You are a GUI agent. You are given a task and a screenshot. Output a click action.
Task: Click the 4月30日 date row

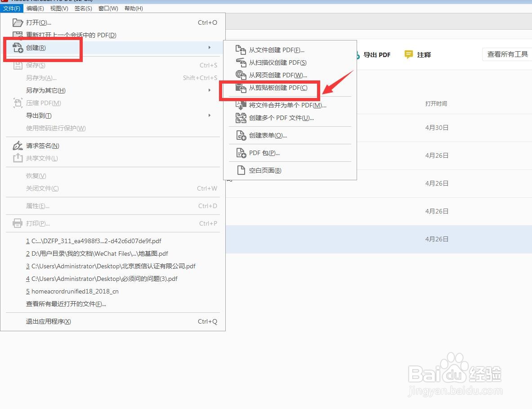379,128
